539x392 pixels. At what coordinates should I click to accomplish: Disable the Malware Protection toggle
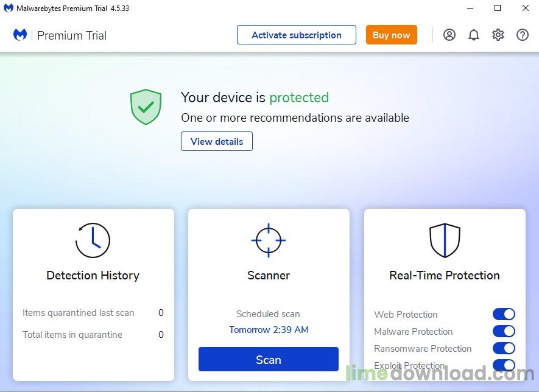pyautogui.click(x=504, y=331)
